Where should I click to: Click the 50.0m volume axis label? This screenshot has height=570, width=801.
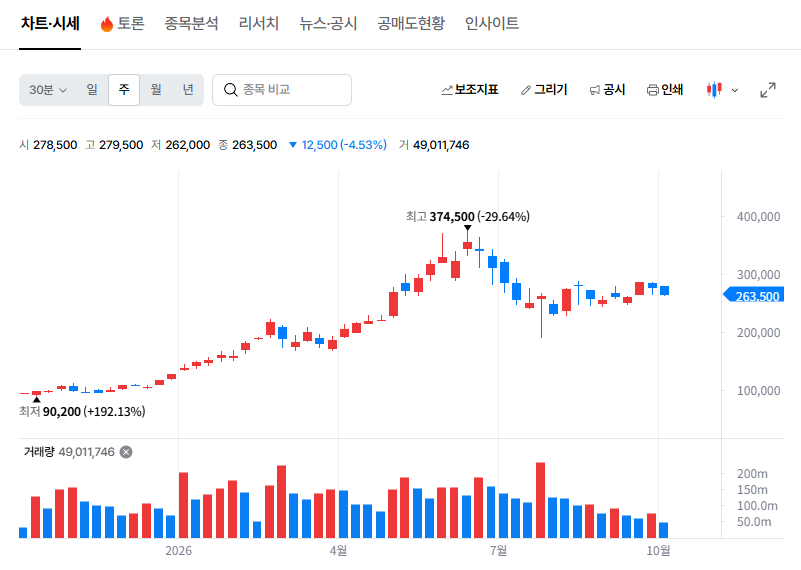(754, 521)
